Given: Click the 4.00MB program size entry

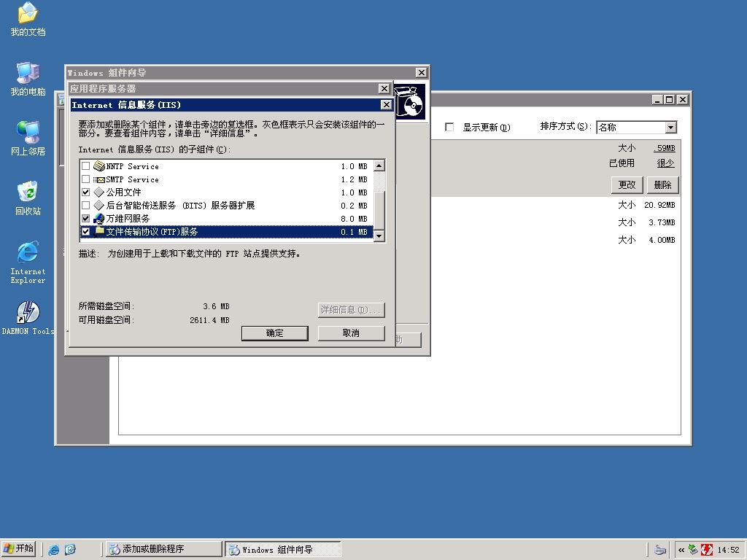Looking at the screenshot, I should click(x=662, y=240).
